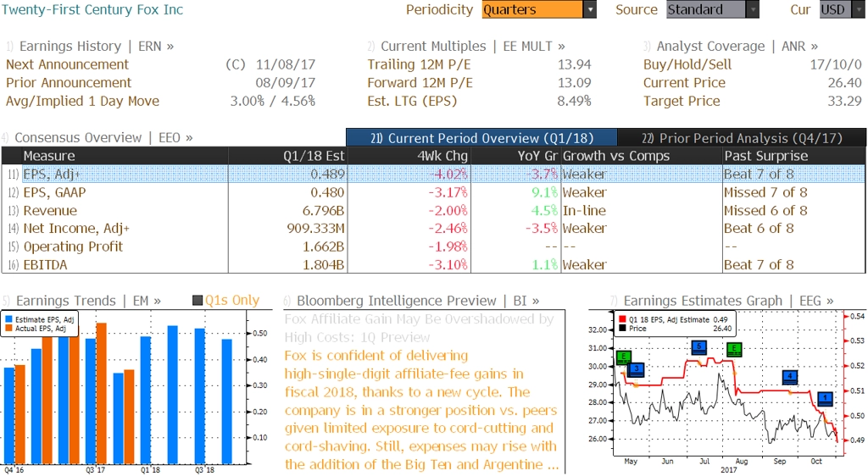Open Earnings History ERN link
This screenshot has height=476, width=868.
coord(97,47)
